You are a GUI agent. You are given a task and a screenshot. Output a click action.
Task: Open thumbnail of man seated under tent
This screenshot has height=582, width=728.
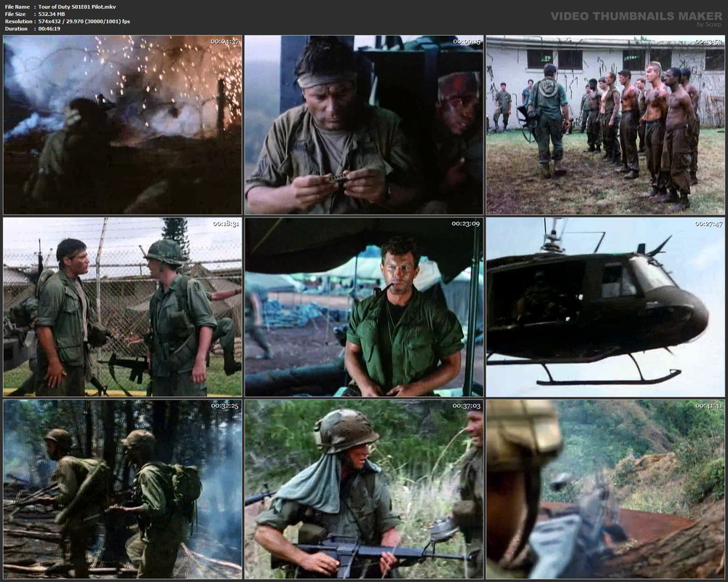click(x=364, y=307)
